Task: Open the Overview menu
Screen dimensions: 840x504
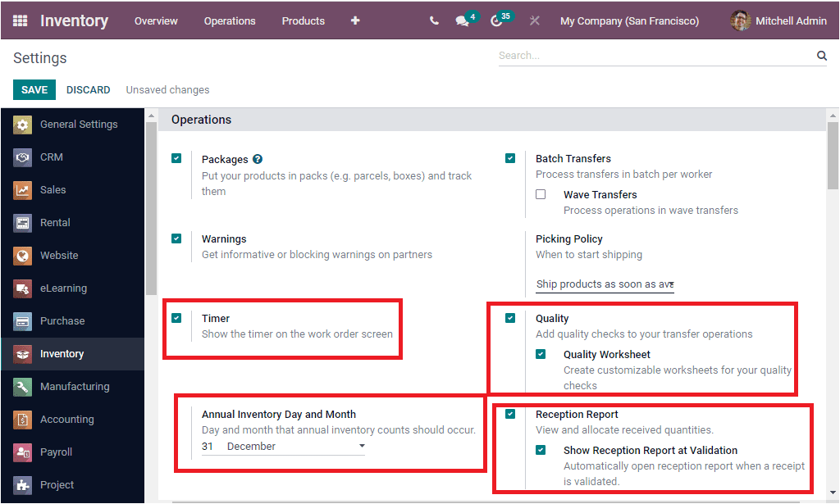Action: (156, 20)
